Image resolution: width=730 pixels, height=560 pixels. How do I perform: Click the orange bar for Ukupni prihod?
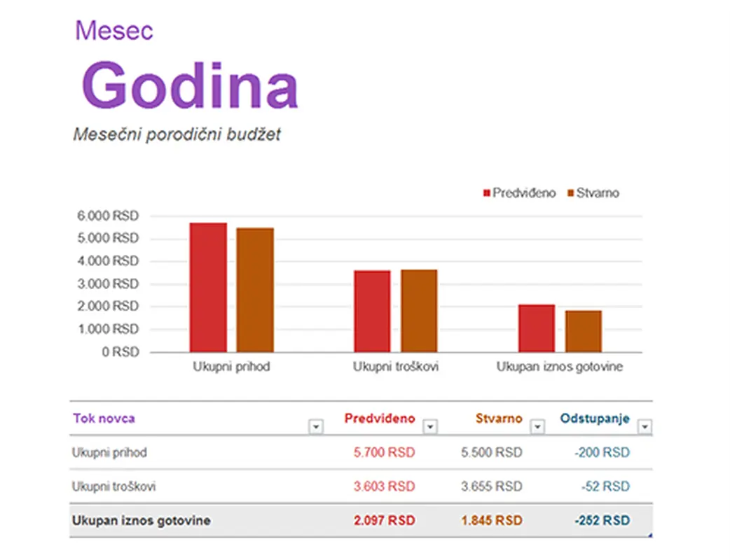(x=255, y=289)
